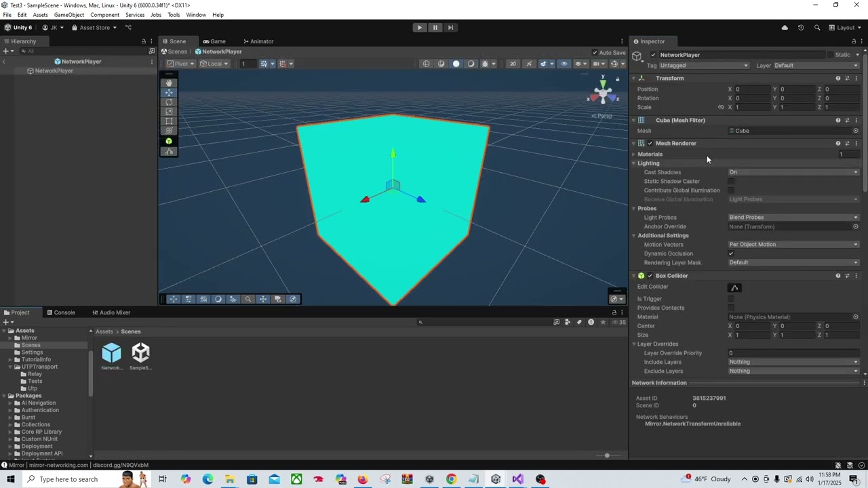This screenshot has width=868, height=488.
Task: Click the Position X input field
Action: tap(753, 89)
